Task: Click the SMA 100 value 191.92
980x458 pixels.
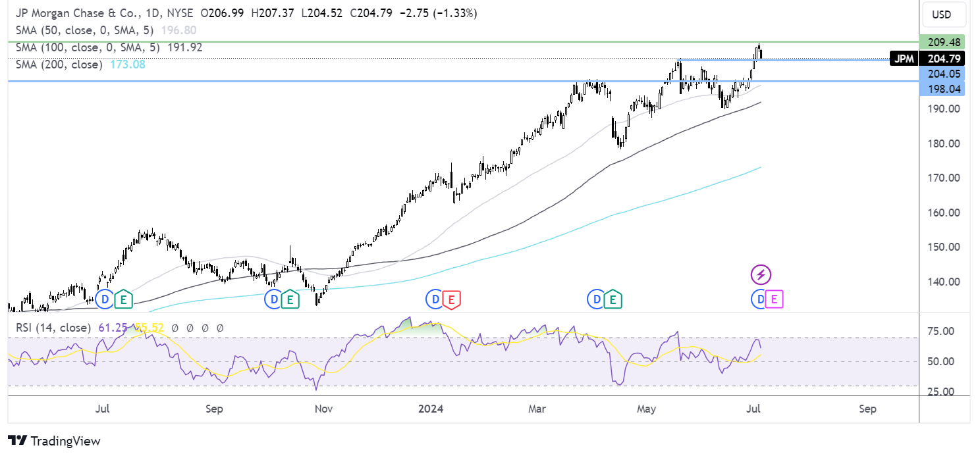Action: 186,47
